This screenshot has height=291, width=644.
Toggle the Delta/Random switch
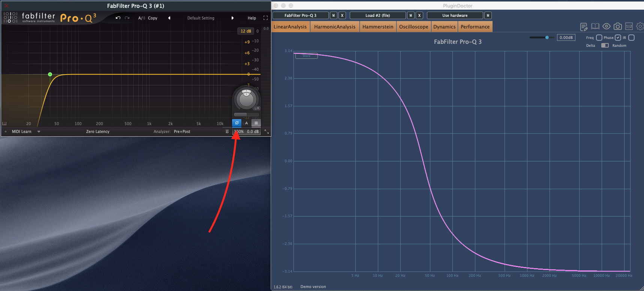click(605, 45)
